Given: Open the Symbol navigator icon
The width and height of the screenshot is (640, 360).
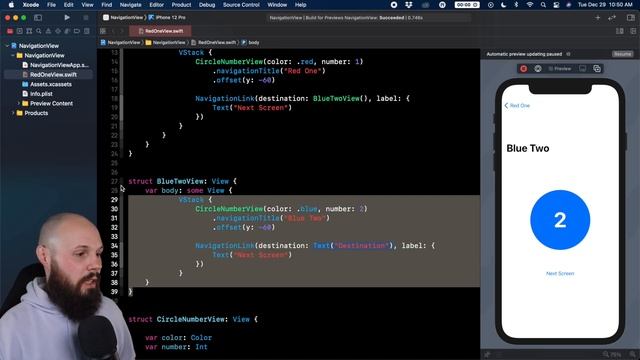Looking at the screenshot, I should click(x=29, y=31).
